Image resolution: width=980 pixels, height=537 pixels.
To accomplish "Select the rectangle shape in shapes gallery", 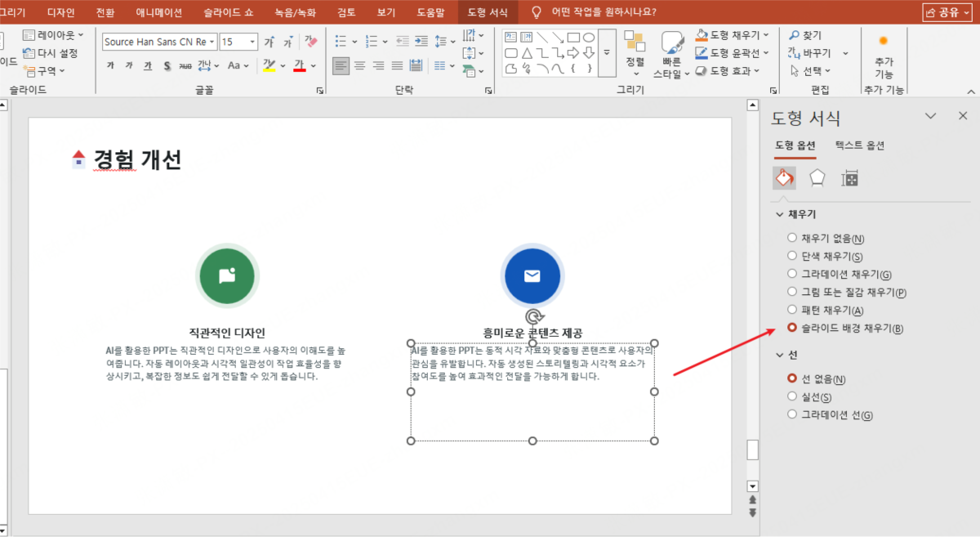I will coord(573,37).
